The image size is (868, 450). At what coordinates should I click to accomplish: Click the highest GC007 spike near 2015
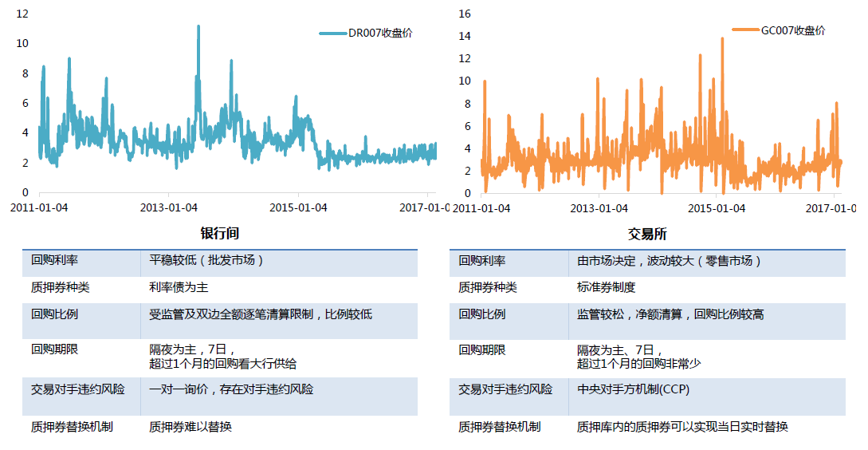point(722,39)
